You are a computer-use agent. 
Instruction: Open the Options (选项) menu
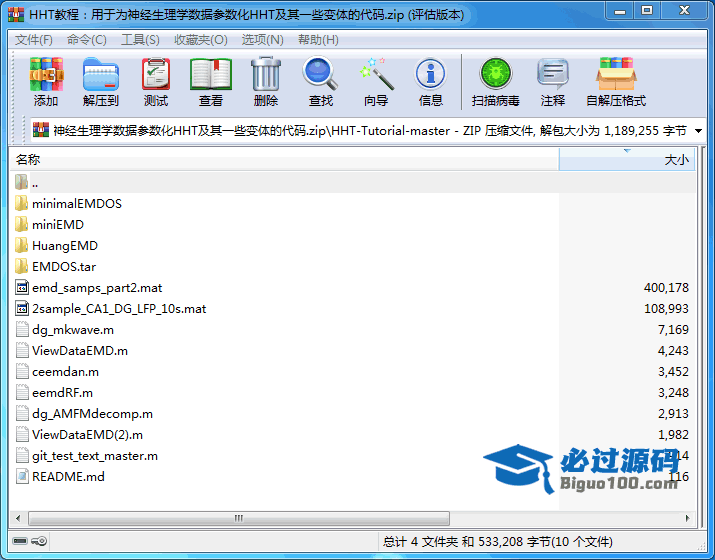coord(262,40)
